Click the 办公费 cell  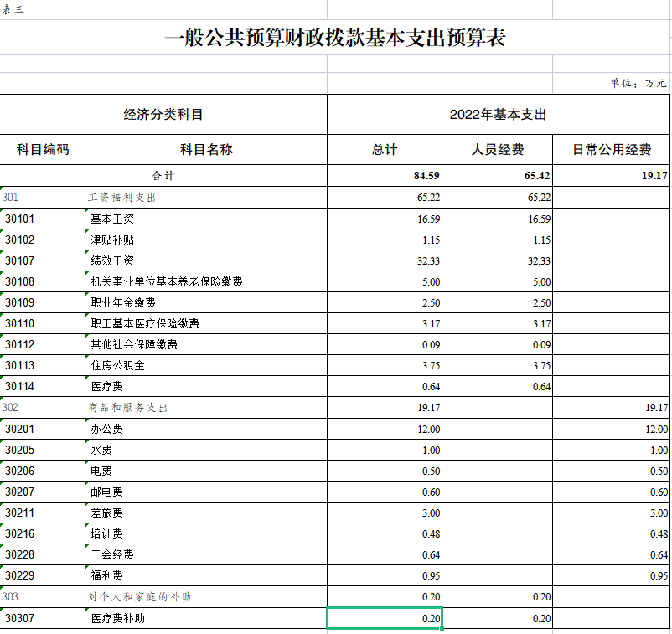coord(206,430)
